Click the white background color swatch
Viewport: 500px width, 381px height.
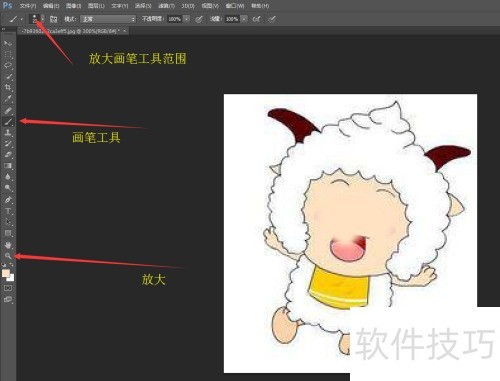pyautogui.click(x=11, y=278)
